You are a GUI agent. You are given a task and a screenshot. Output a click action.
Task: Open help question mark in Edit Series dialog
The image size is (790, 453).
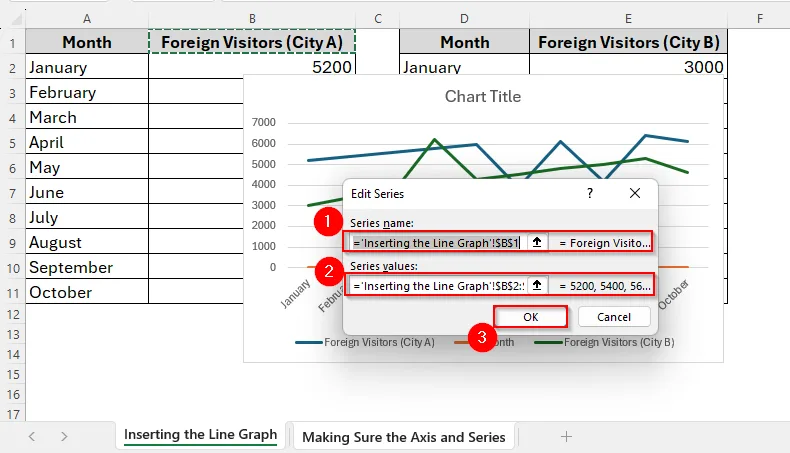click(590, 193)
